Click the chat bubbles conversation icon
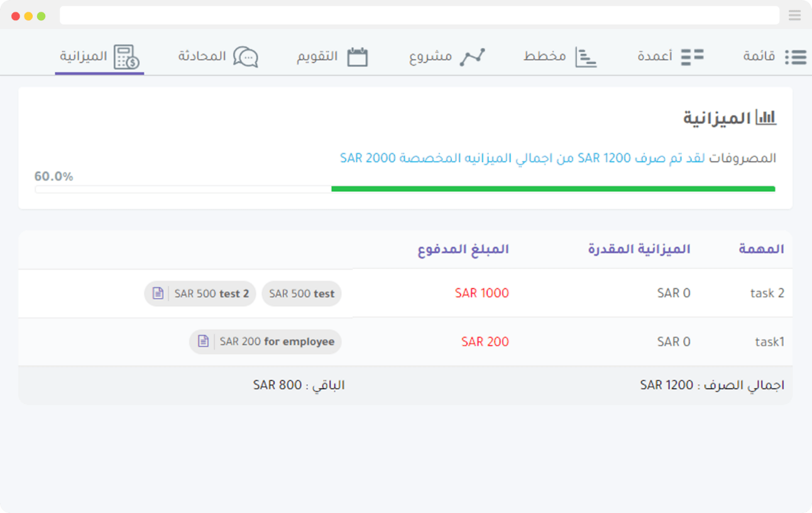This screenshot has width=812, height=513. point(246,57)
